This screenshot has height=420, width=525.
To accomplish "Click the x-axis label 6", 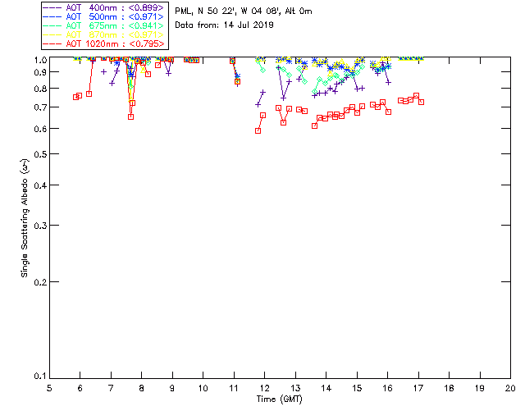I will click(x=80, y=388).
